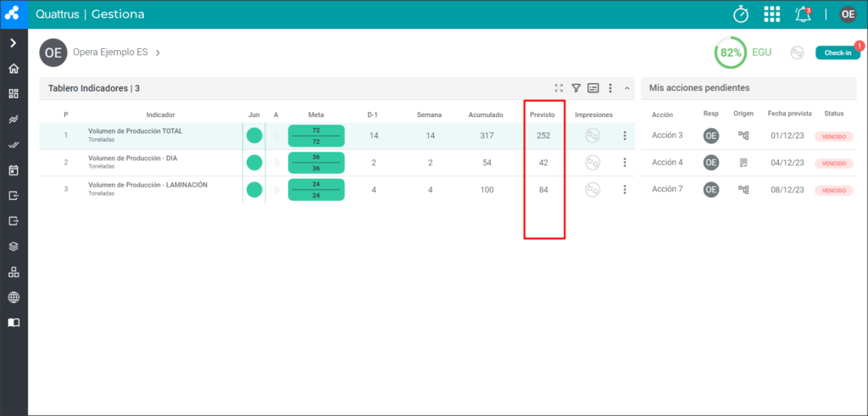
Task: Click the Semana column header
Action: 429,115
